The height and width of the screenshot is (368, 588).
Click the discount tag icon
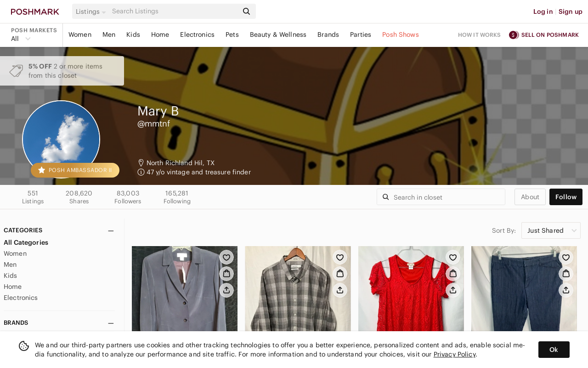pos(16,71)
